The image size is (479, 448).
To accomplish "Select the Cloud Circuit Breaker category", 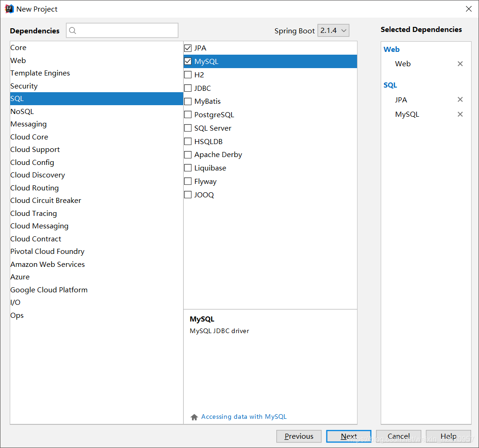I will 96,201.
